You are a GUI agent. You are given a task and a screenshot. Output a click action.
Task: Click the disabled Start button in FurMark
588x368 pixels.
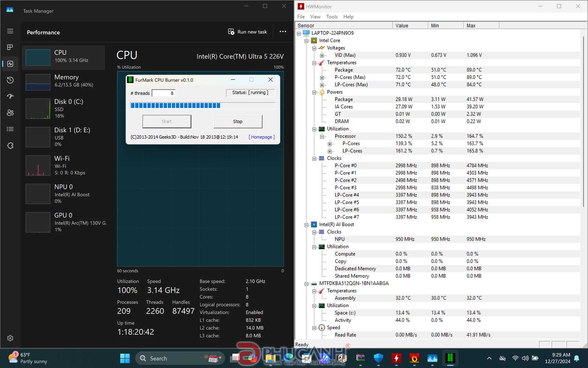click(167, 121)
